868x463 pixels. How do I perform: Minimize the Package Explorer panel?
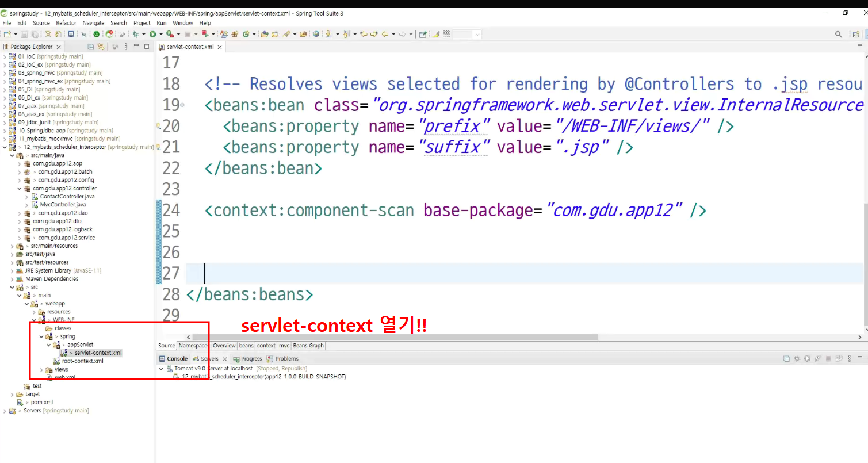pos(136,47)
